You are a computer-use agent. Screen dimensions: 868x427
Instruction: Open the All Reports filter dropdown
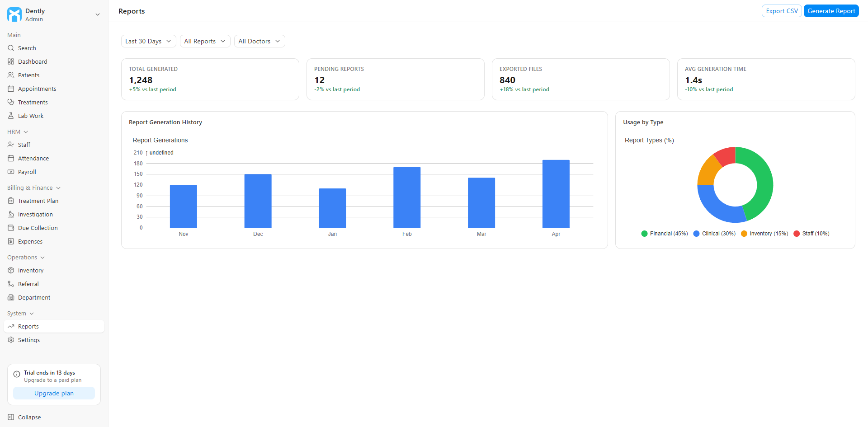pyautogui.click(x=205, y=41)
